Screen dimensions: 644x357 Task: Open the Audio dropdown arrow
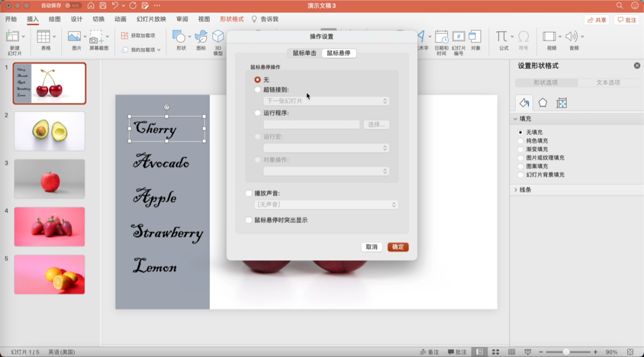pos(582,36)
